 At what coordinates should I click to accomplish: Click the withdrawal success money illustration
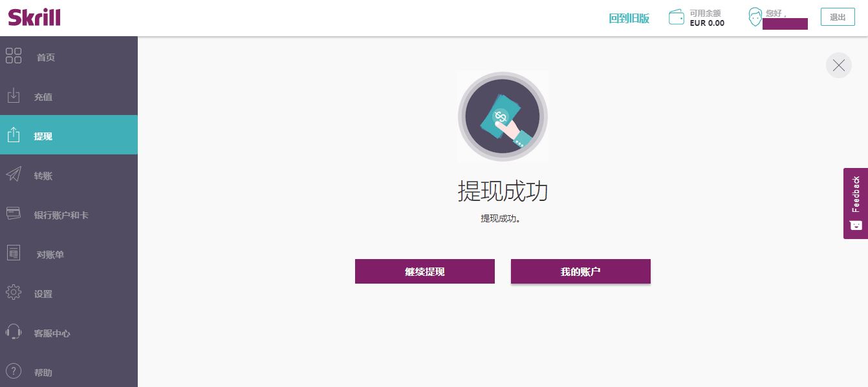tap(503, 117)
